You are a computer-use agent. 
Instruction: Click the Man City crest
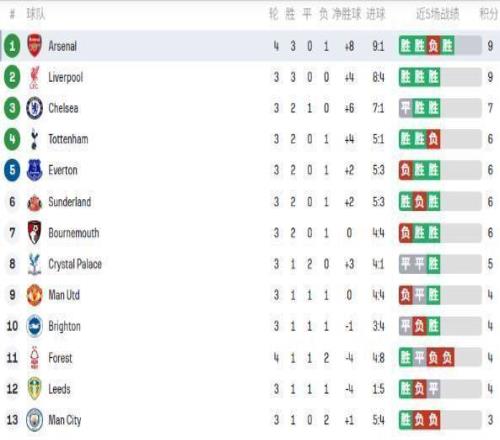[x=34, y=420]
